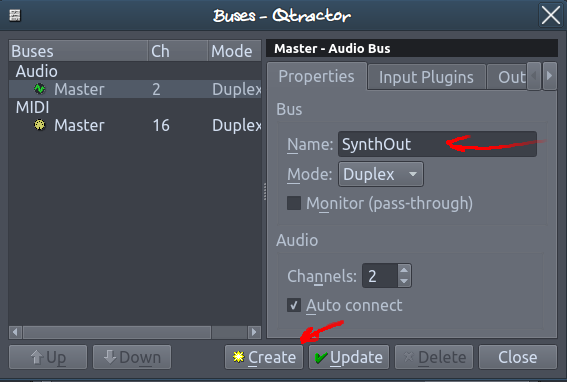The image size is (567, 382).
Task: Click the green checkmark Update icon
Action: [321, 357]
